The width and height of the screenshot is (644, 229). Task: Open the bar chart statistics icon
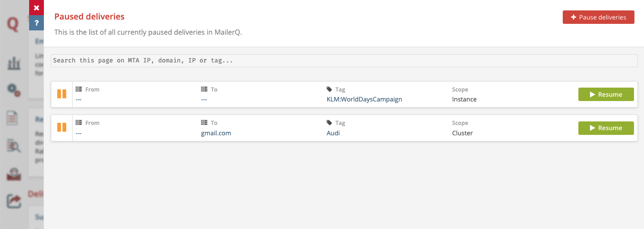(x=14, y=64)
